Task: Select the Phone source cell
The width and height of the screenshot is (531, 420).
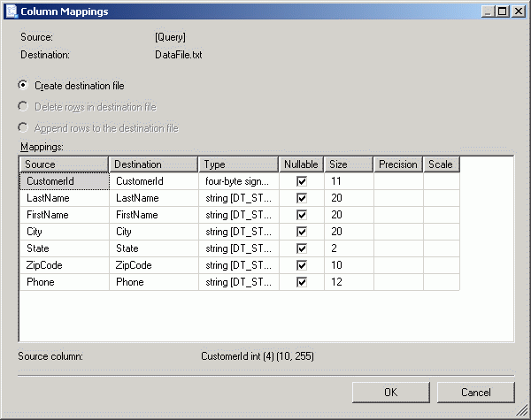Action: 64,282
